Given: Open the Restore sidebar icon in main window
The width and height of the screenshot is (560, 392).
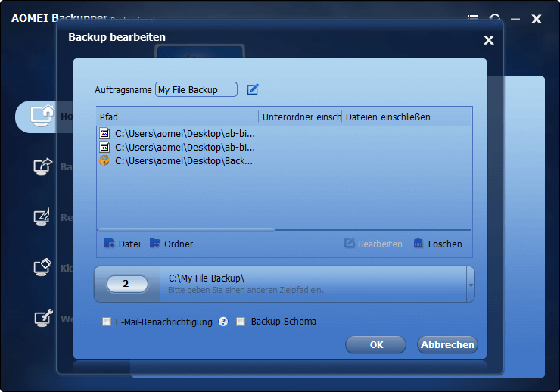Looking at the screenshot, I should point(42,217).
